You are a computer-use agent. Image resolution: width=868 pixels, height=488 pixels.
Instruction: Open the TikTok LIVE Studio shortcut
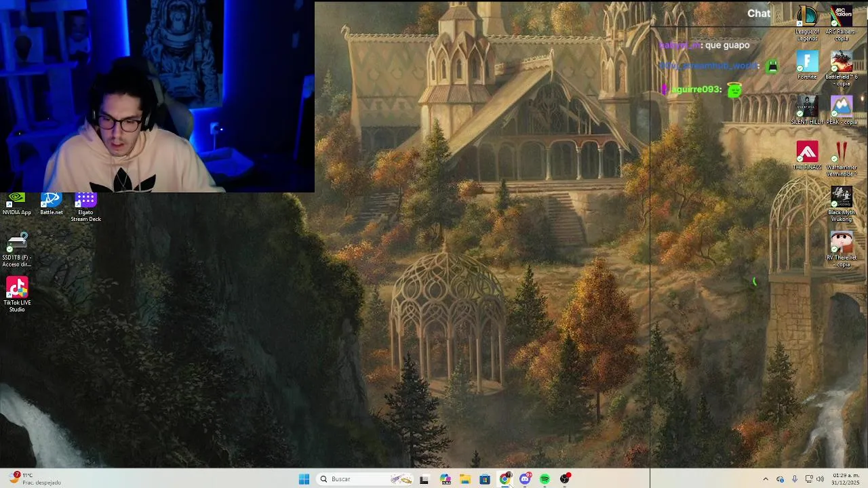coord(17,295)
